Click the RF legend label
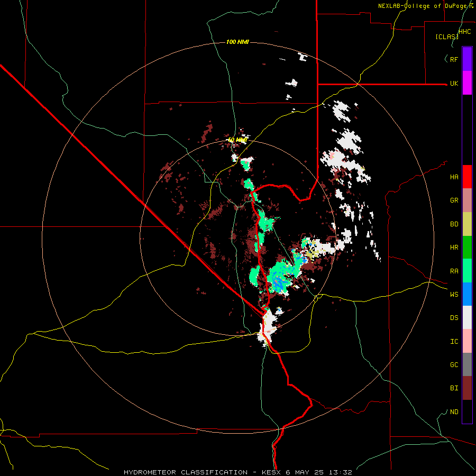Image resolution: width=476 pixels, height=476 pixels. (454, 59)
